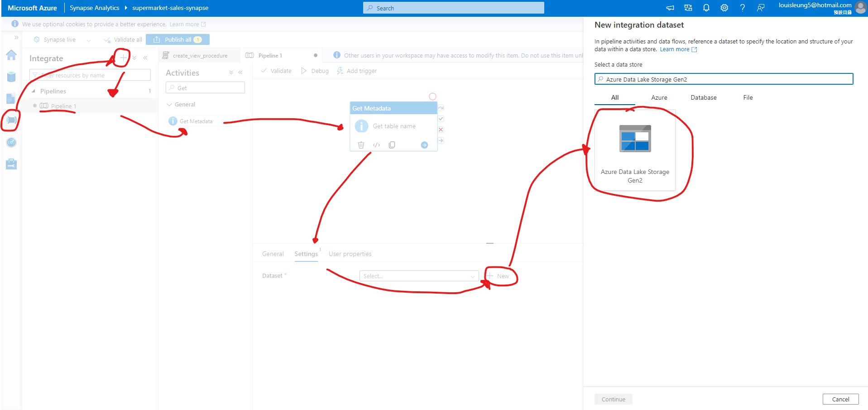Delete the Get Metadata activity via trash icon
868x410 pixels.
click(361, 145)
